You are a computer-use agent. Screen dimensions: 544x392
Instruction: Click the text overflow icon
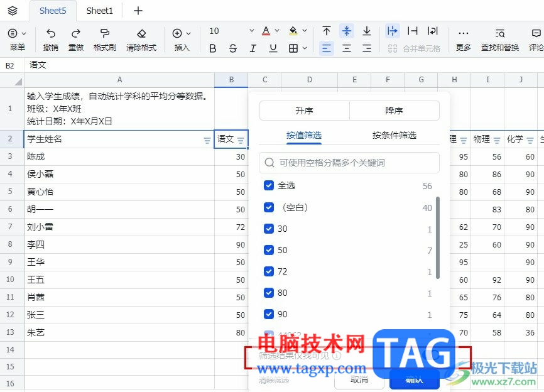coord(393,31)
